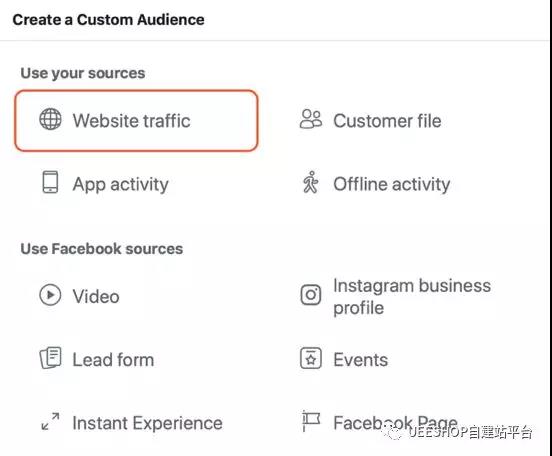Choose the Lead form label

point(113,360)
